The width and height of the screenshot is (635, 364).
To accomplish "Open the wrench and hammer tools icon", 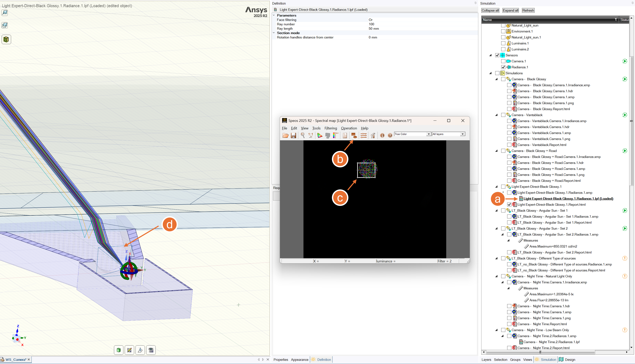I will pos(373,135).
